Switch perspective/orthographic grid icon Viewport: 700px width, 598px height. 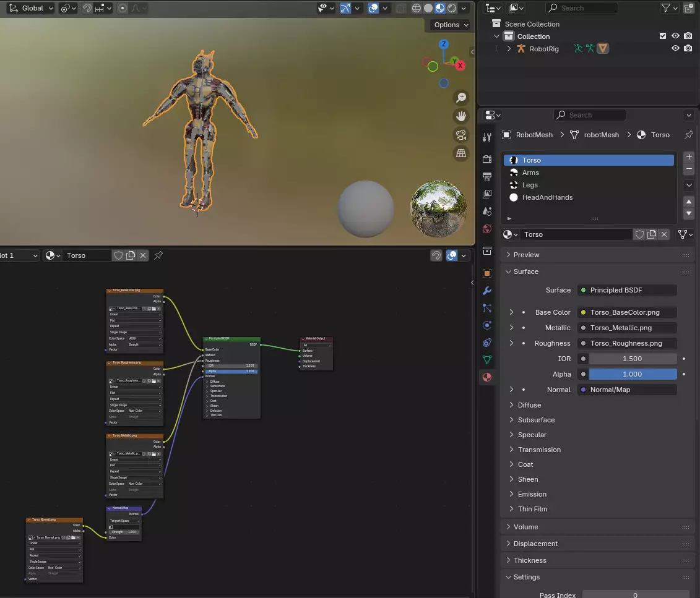(461, 153)
